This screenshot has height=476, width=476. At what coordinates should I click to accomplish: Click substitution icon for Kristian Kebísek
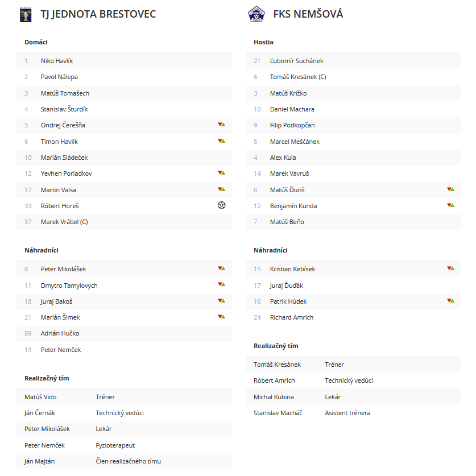tap(451, 268)
